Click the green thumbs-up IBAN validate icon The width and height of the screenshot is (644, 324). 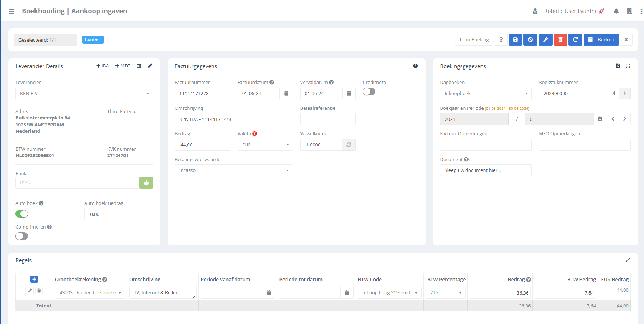(x=146, y=183)
